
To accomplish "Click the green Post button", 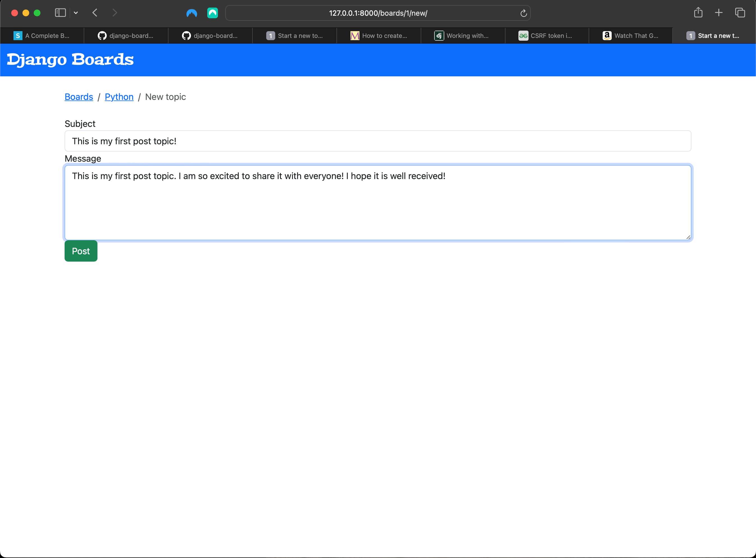I will [81, 251].
